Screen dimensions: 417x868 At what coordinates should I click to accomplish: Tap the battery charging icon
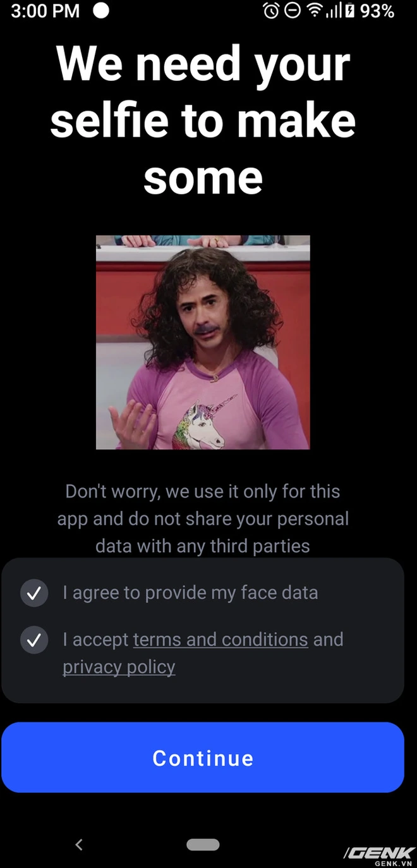(x=349, y=11)
